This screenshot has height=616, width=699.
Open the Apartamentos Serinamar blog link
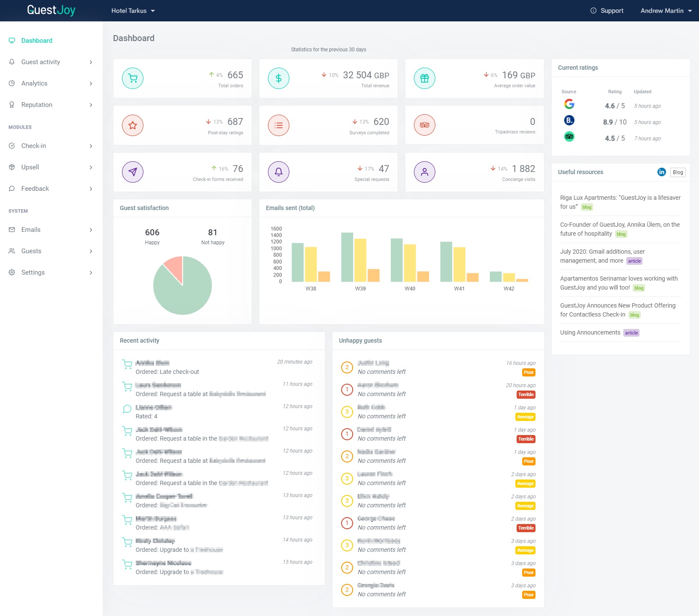click(x=619, y=283)
